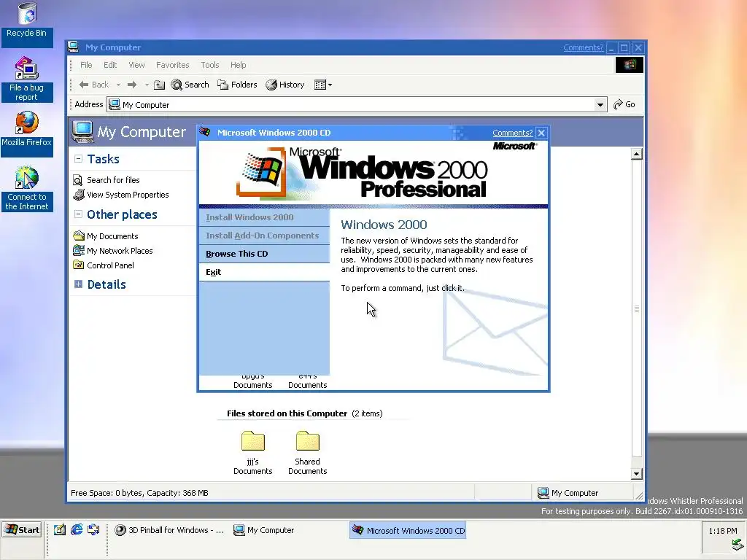Click the scroll down arrow in My Computer
The image size is (747, 560).
pos(636,474)
